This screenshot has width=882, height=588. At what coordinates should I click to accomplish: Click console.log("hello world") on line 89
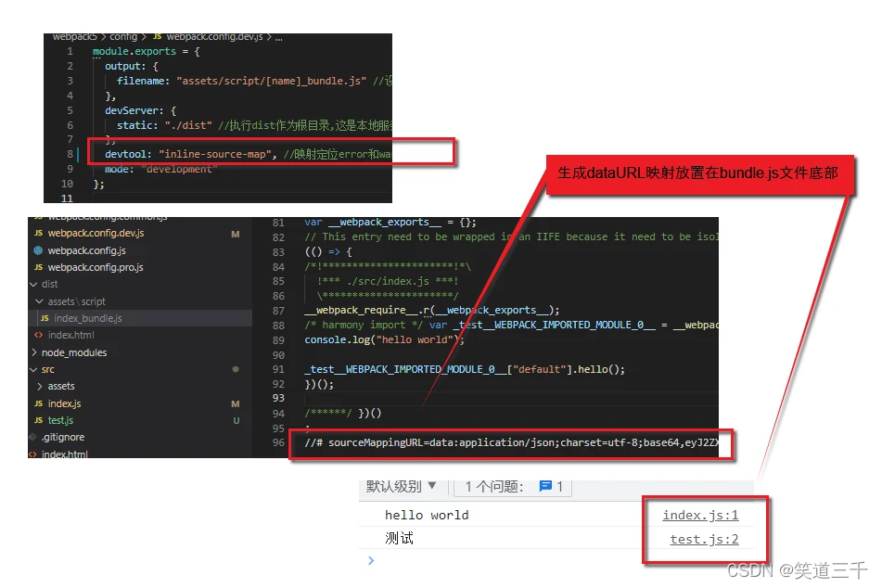coord(384,339)
